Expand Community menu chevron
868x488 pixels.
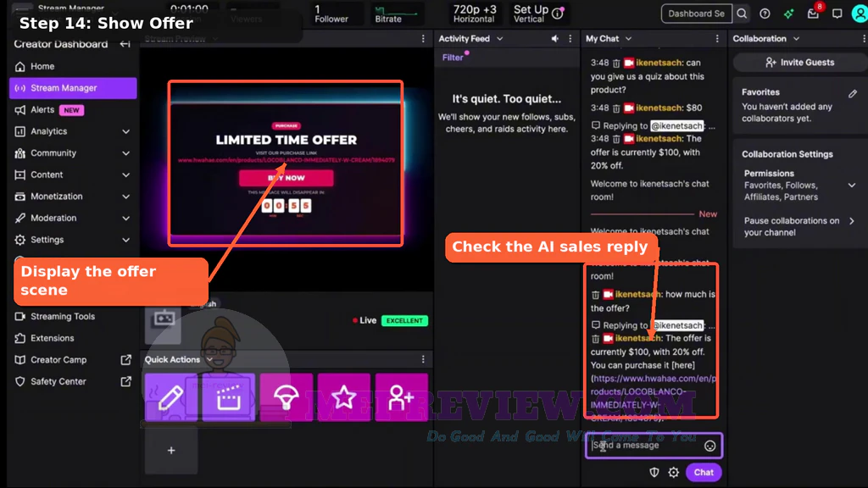(125, 153)
